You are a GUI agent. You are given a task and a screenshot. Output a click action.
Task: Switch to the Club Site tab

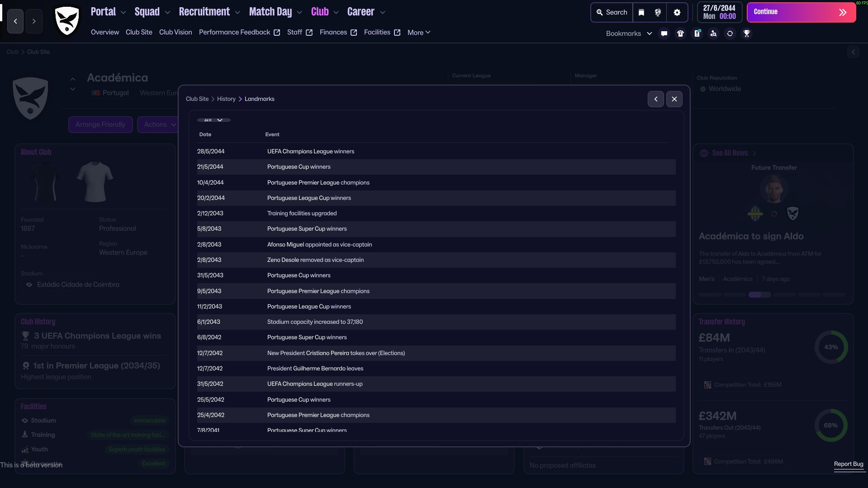pos(139,33)
